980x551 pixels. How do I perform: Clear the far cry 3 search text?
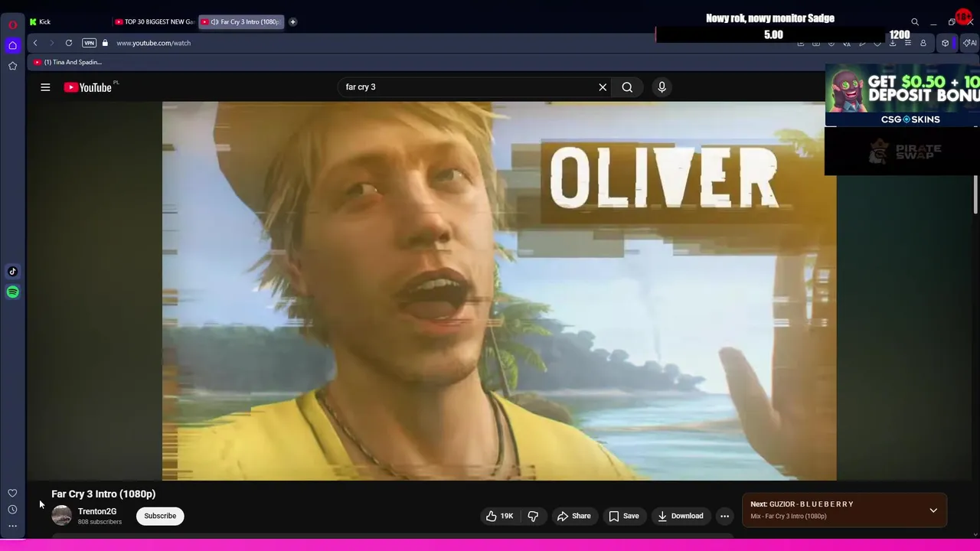603,87
